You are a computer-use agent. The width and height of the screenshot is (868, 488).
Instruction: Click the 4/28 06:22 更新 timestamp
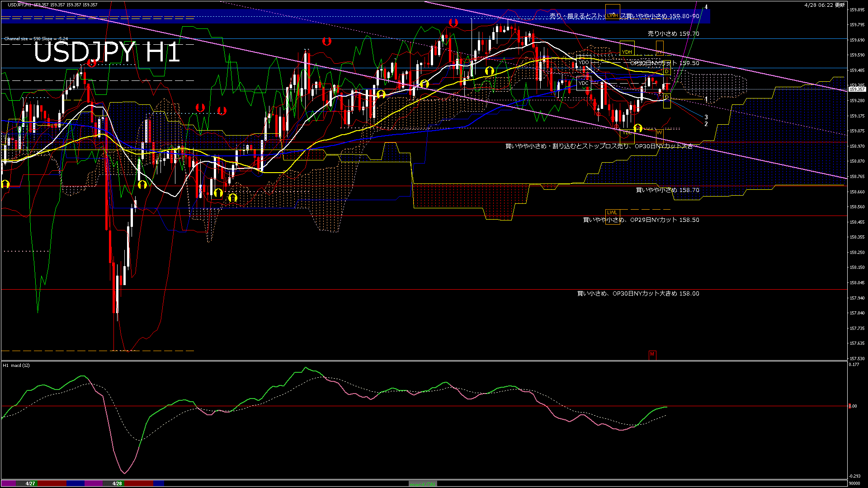(825, 5)
